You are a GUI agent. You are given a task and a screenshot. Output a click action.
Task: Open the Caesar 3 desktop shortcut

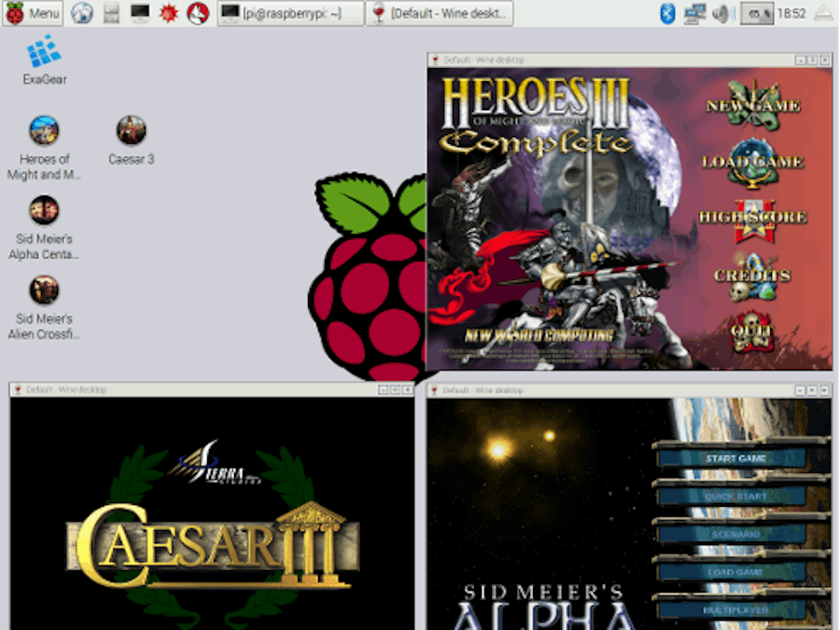(130, 131)
